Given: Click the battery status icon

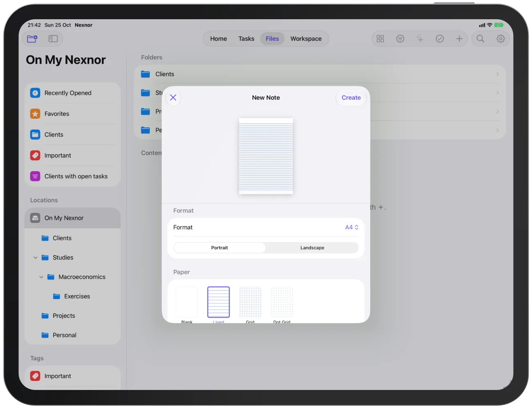Looking at the screenshot, I should click(499, 25).
